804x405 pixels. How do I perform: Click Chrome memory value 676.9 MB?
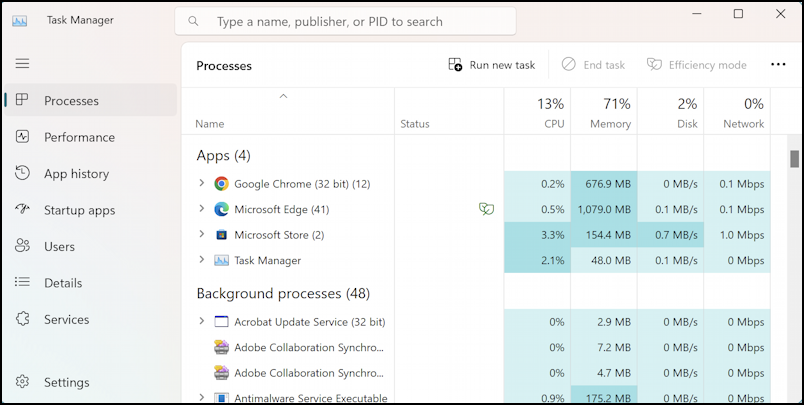click(604, 184)
